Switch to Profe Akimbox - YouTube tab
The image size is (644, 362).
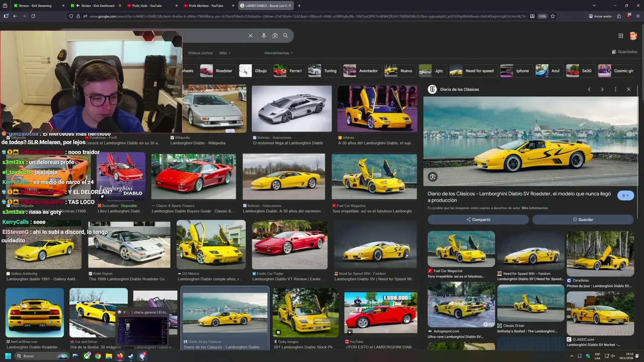point(209,6)
